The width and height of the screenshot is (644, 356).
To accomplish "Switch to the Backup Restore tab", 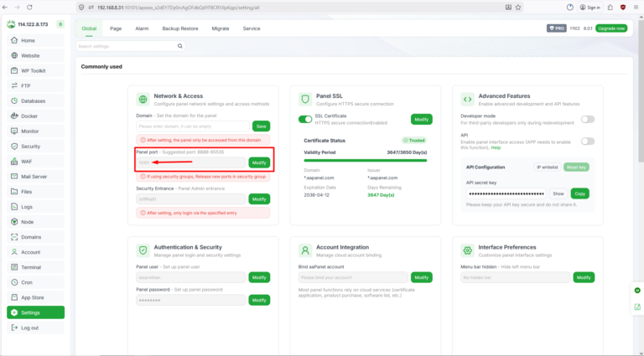I will click(x=179, y=28).
